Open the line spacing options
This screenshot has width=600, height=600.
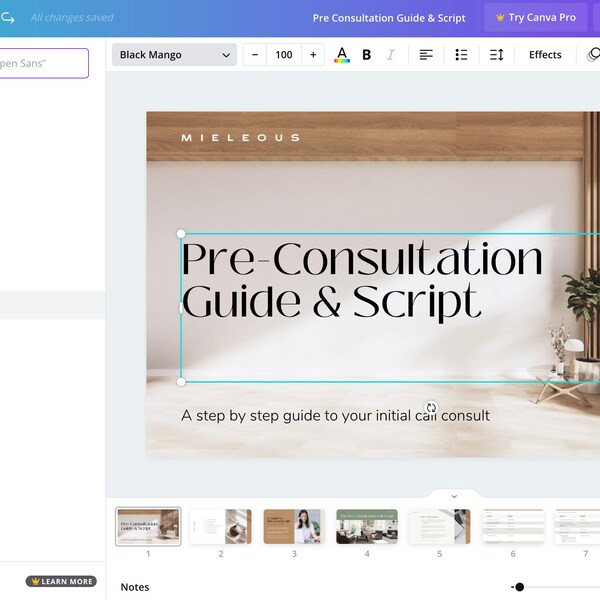(496, 55)
